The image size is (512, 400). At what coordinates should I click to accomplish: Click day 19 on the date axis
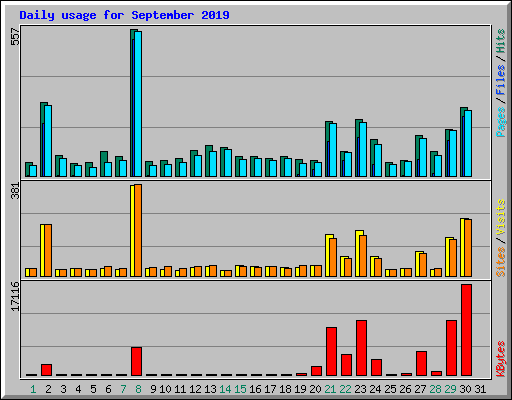pos(300,389)
